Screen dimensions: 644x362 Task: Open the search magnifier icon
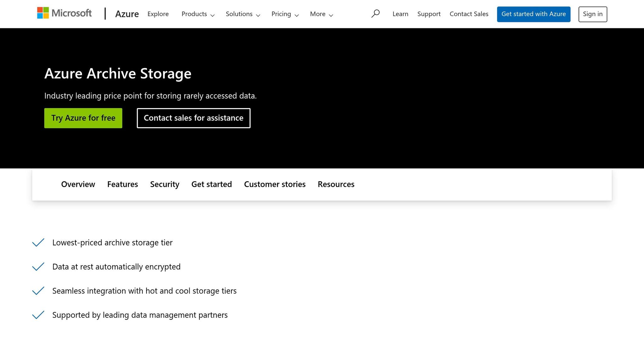tap(375, 14)
